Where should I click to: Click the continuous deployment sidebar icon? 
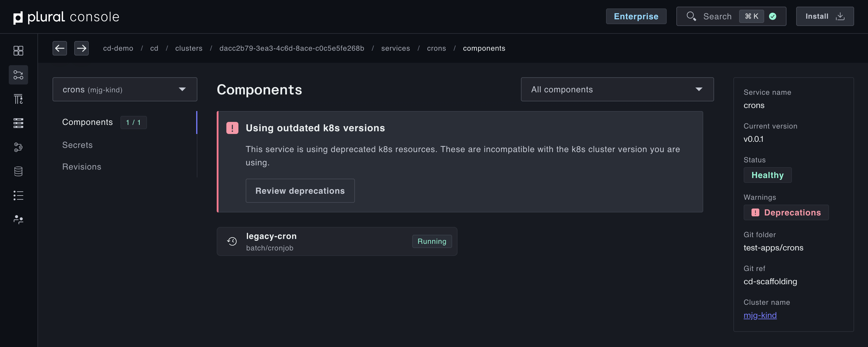18,75
